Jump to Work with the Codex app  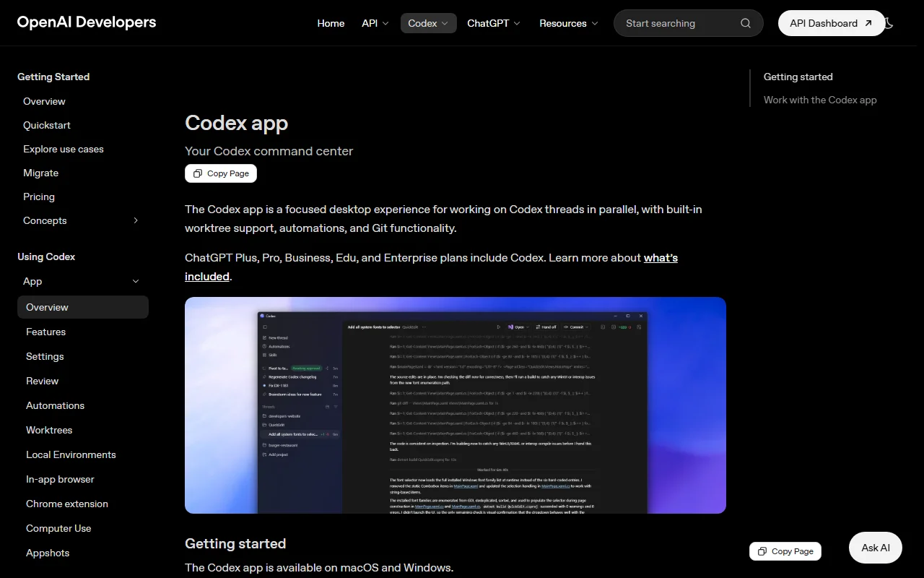coord(820,100)
